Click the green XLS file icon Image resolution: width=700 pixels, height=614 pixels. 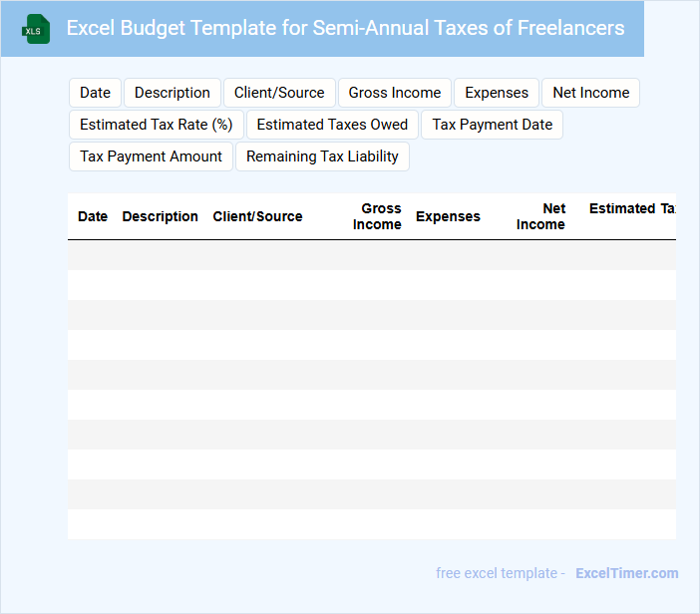point(35,29)
